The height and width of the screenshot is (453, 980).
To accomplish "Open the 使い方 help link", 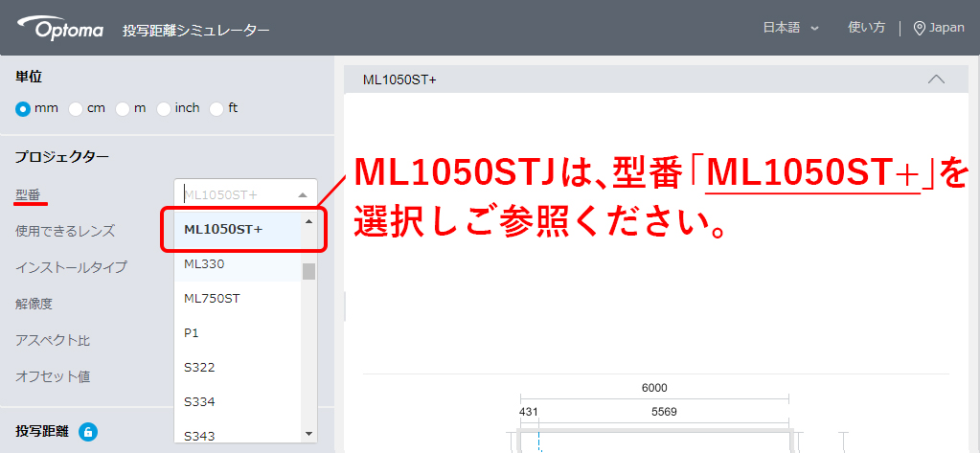I will click(866, 28).
